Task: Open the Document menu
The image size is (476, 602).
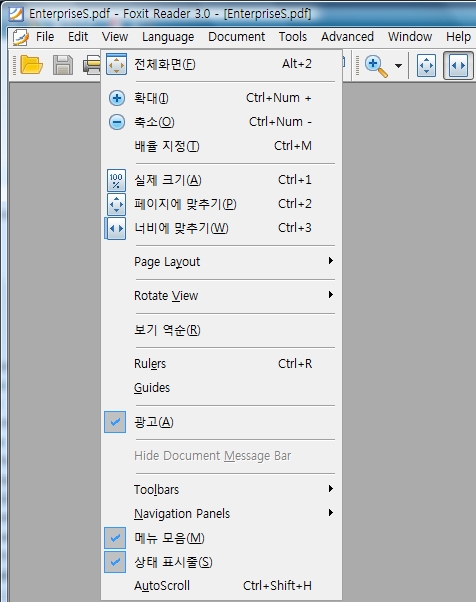Action: tap(236, 37)
